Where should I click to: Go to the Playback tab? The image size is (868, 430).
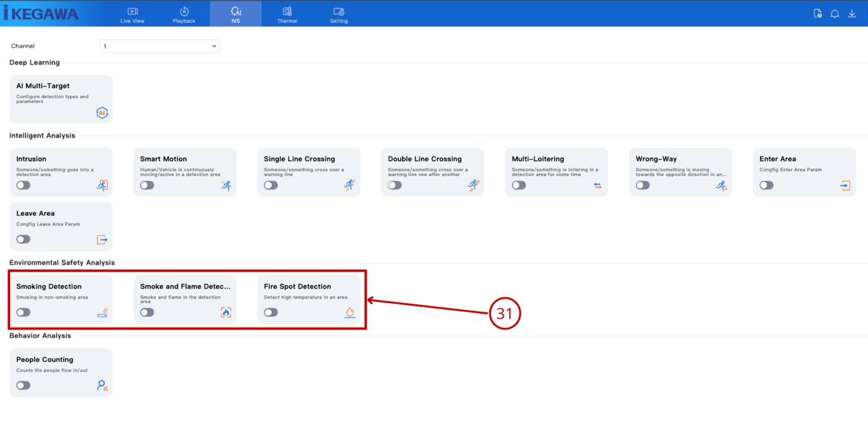click(184, 15)
